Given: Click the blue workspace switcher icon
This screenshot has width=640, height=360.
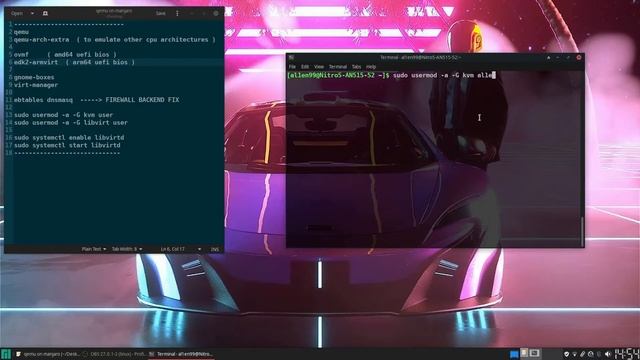Looking at the screenshot, I should [514, 354].
